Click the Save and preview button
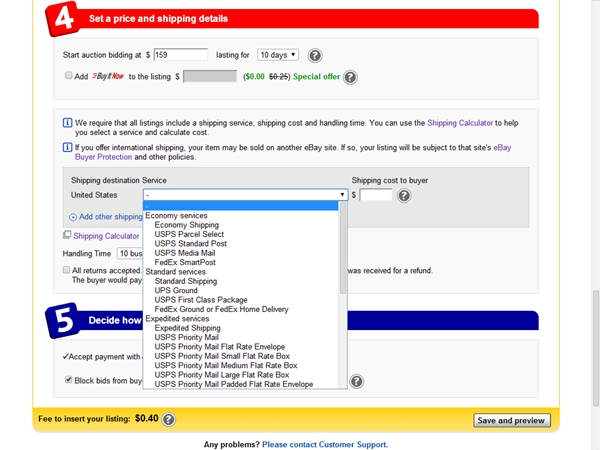The width and height of the screenshot is (600, 450). 512,421
